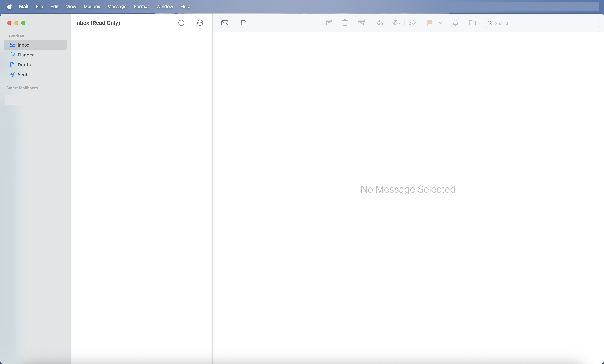This screenshot has width=604, height=364.
Task: Click the Get New Mail envelope icon
Action: click(x=225, y=23)
